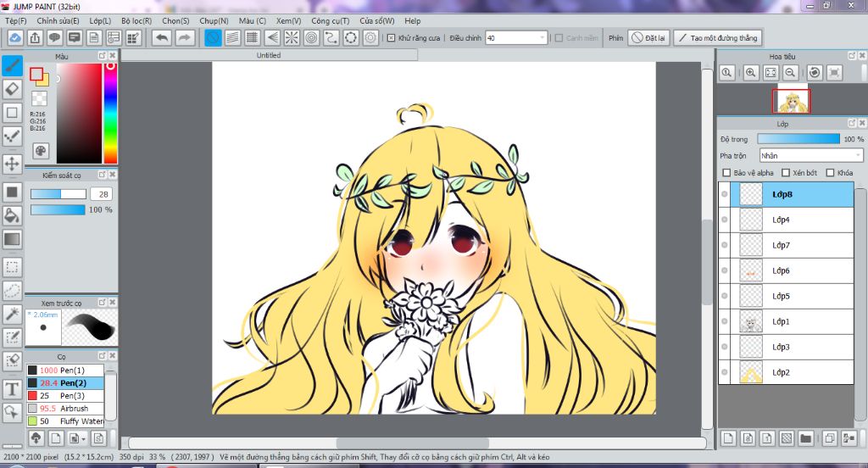This screenshot has height=468, width=868.
Task: Select the Magic Wand tool
Action: [12, 314]
